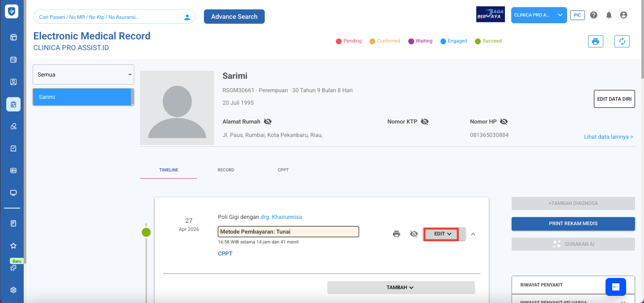Switch to the CPPT tab
The width and height of the screenshot is (644, 303).
pyautogui.click(x=283, y=170)
